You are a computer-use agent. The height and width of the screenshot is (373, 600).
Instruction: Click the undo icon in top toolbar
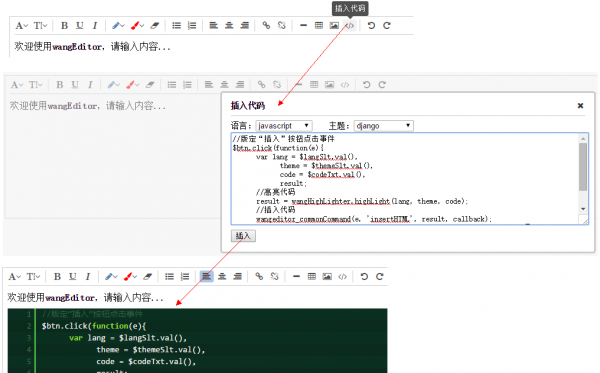coord(371,26)
